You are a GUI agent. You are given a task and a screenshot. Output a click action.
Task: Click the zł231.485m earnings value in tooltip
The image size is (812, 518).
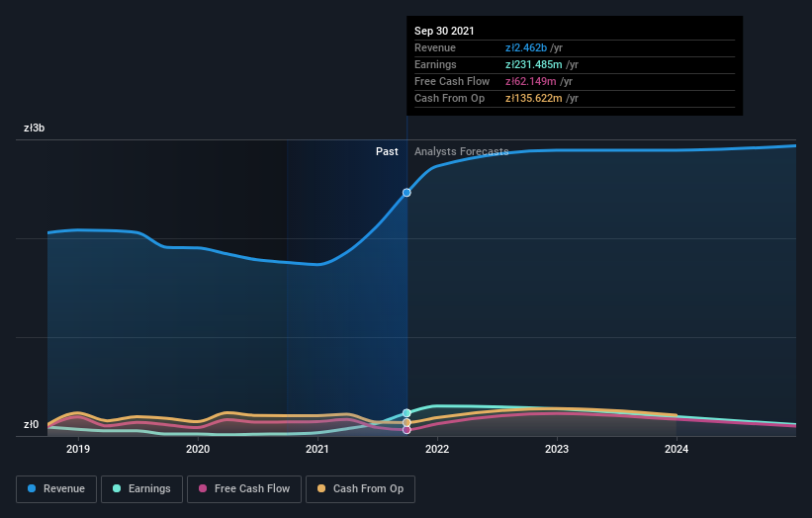click(x=534, y=64)
